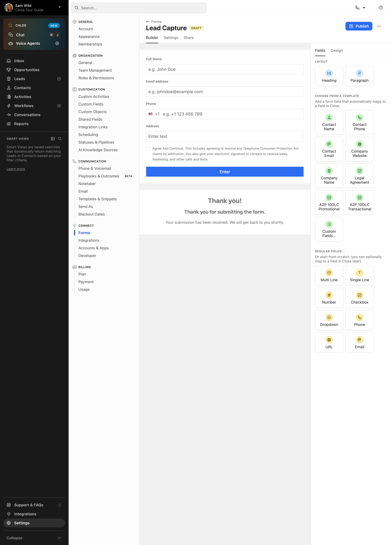The height and width of the screenshot is (545, 392).
Task: Insert the Contact Email template field
Action: pos(329,149)
